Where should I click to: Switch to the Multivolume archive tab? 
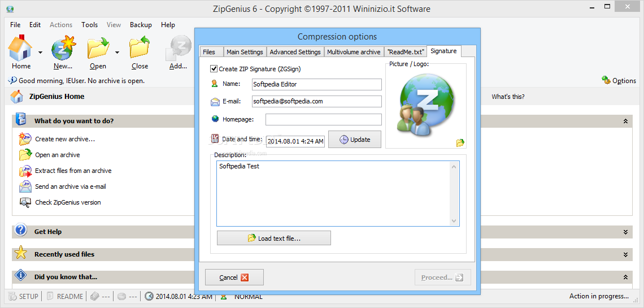(354, 52)
